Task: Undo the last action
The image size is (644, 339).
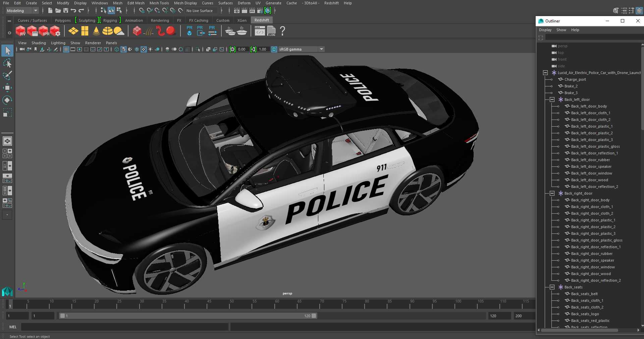Action: [73, 10]
